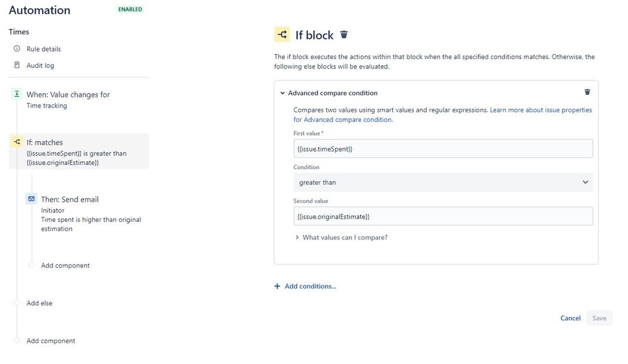Click the Cancel button

point(570,318)
